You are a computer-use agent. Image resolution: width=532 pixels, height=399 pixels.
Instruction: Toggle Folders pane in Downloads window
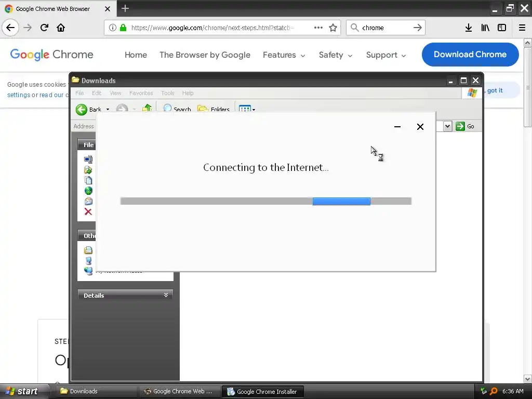[214, 109]
